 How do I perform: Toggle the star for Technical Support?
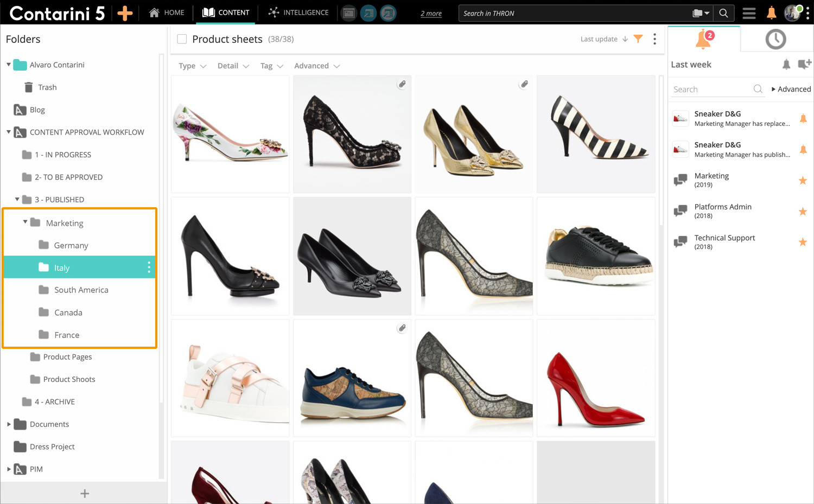(803, 242)
